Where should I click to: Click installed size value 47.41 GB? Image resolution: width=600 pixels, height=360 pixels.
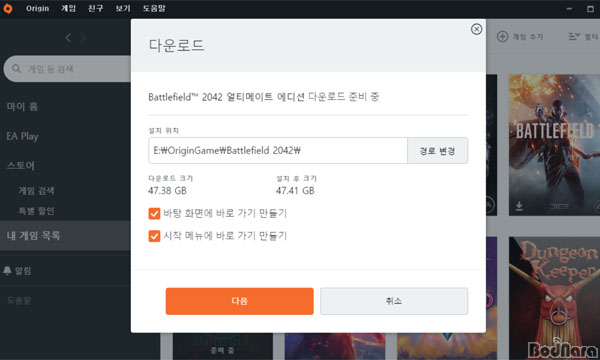[295, 191]
